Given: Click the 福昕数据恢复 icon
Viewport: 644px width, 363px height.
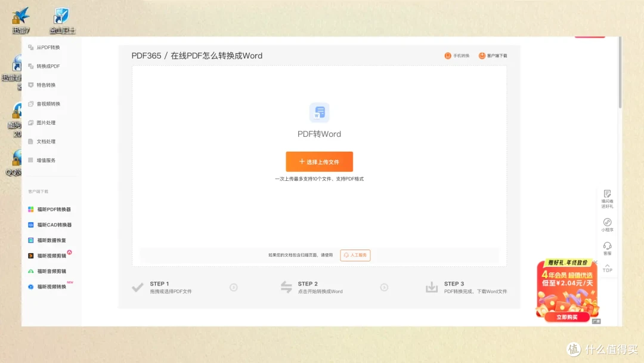Looking at the screenshot, I should 31,241.
